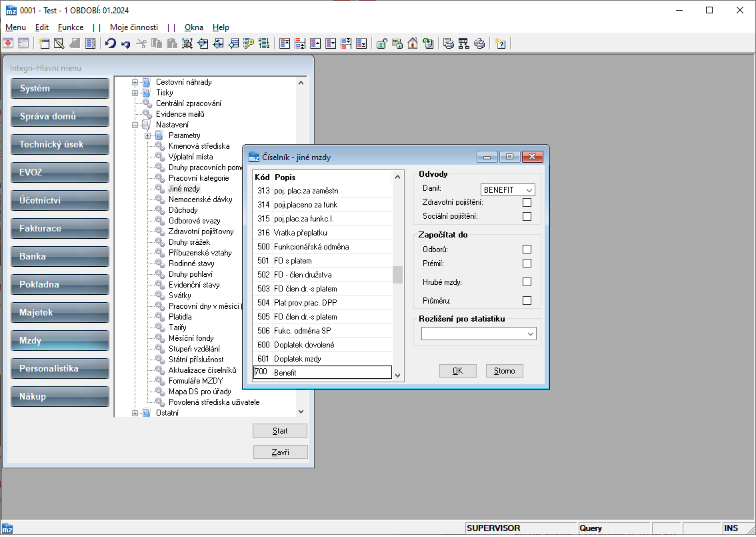Expand the Parametry tree node
Viewport: 756px width, 537px height.
pos(148,136)
